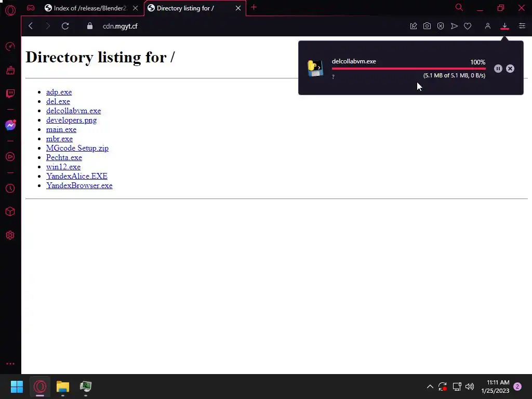Open the Messenger sidebar panel
The height and width of the screenshot is (399, 532).
(10, 125)
